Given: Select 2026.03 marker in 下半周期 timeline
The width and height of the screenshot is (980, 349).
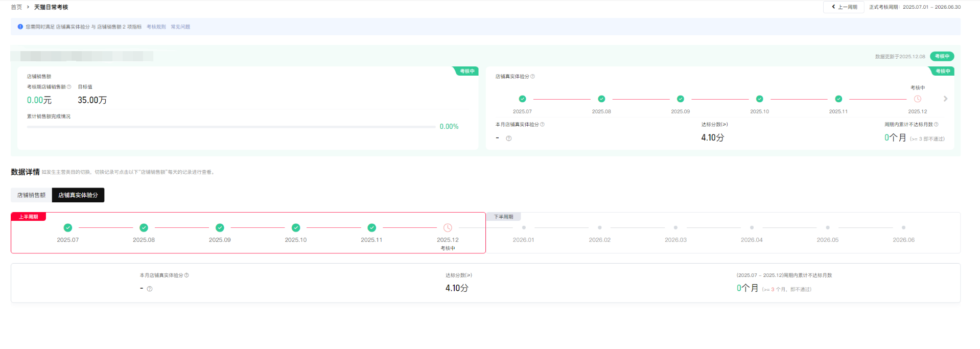Looking at the screenshot, I should click(x=675, y=228).
